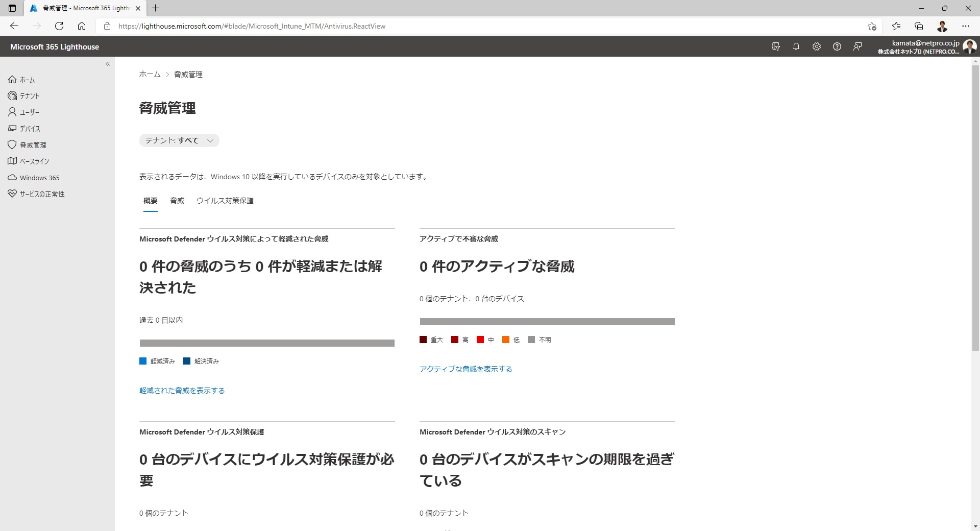This screenshot has height=531, width=980.
Task: Open the ベースライン sidebar icon
Action: point(12,161)
